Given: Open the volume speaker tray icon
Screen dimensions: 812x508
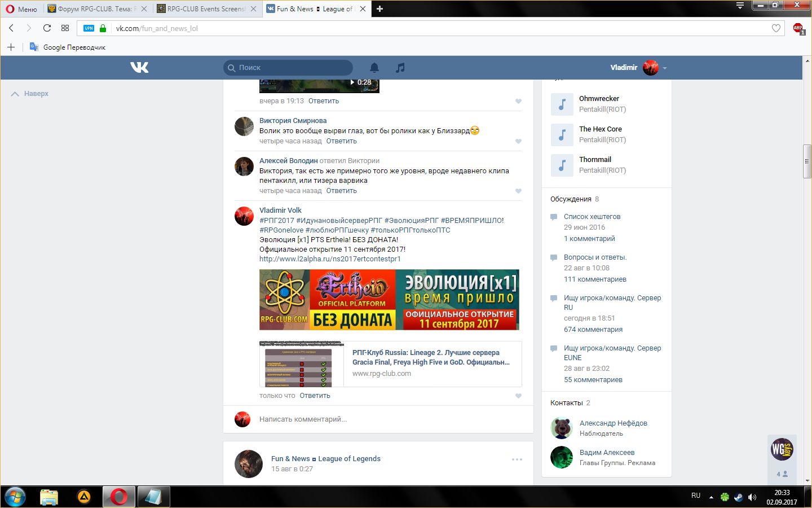Looking at the screenshot, I should click(x=752, y=497).
